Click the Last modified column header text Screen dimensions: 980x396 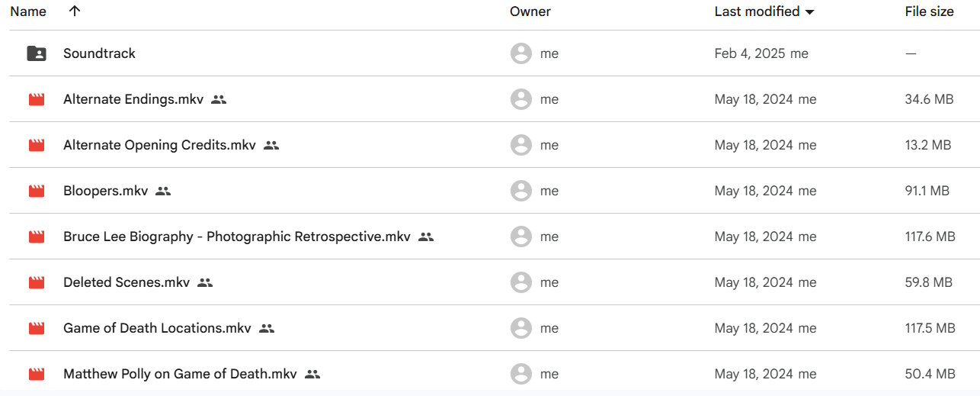tap(757, 11)
